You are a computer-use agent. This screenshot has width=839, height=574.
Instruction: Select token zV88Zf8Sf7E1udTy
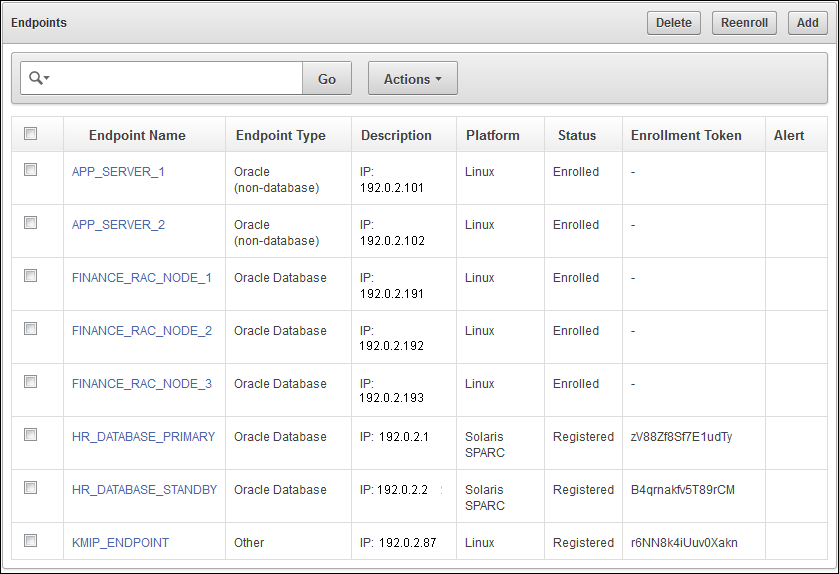click(681, 437)
